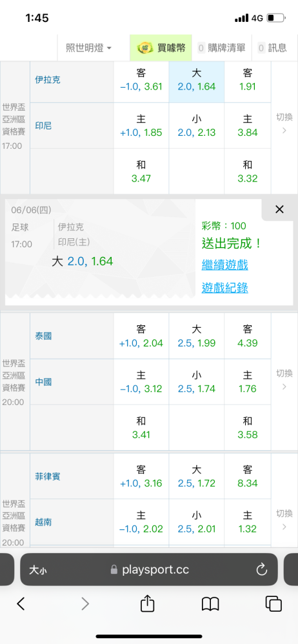Image resolution: width=298 pixels, height=644 pixels.
Task: Expand 切換 for 伊拉克 vs 印尼 match
Action: [284, 123]
